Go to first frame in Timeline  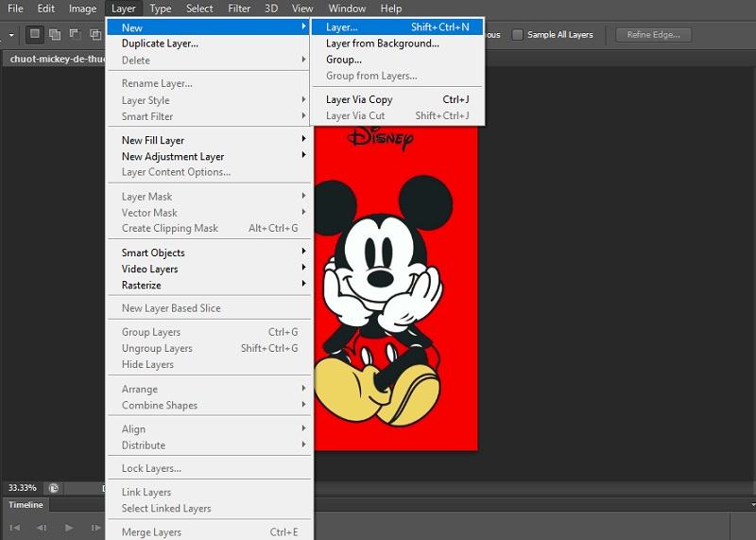point(14,528)
